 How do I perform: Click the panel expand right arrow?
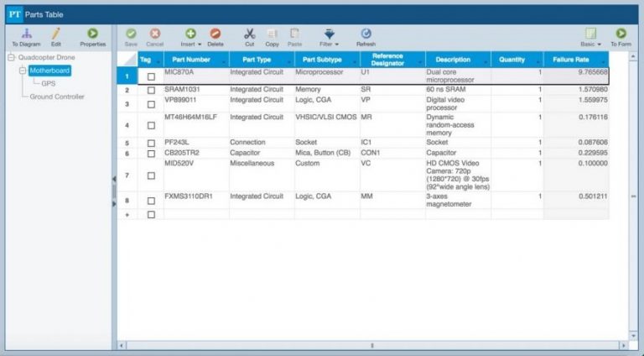[x=114, y=204]
